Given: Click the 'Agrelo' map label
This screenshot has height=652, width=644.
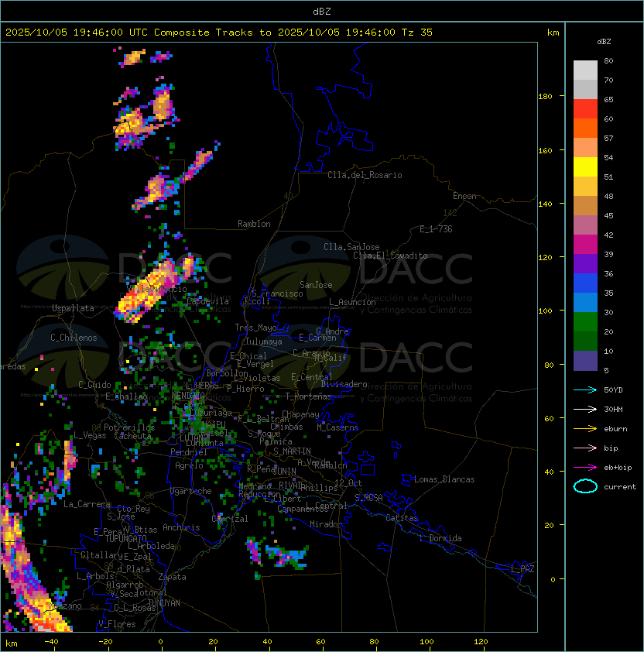Looking at the screenshot, I should tap(189, 465).
